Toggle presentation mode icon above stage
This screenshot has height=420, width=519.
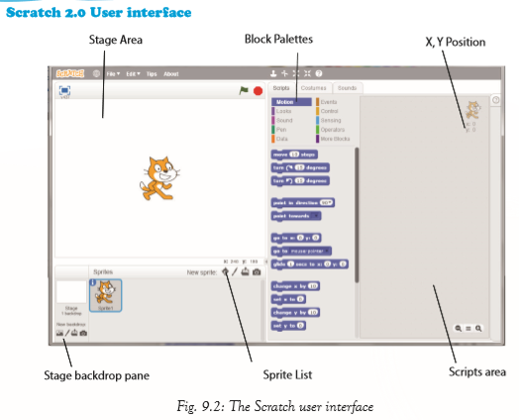tap(64, 90)
